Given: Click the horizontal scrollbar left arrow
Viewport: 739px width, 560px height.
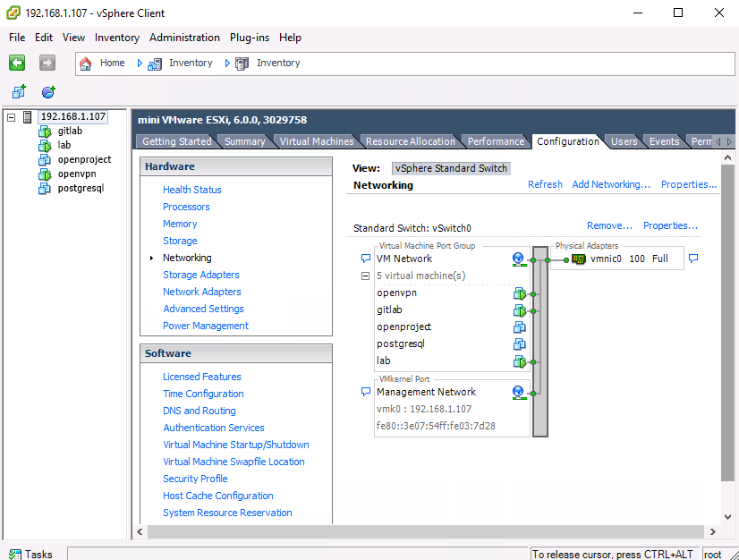Looking at the screenshot, I should coord(140,531).
